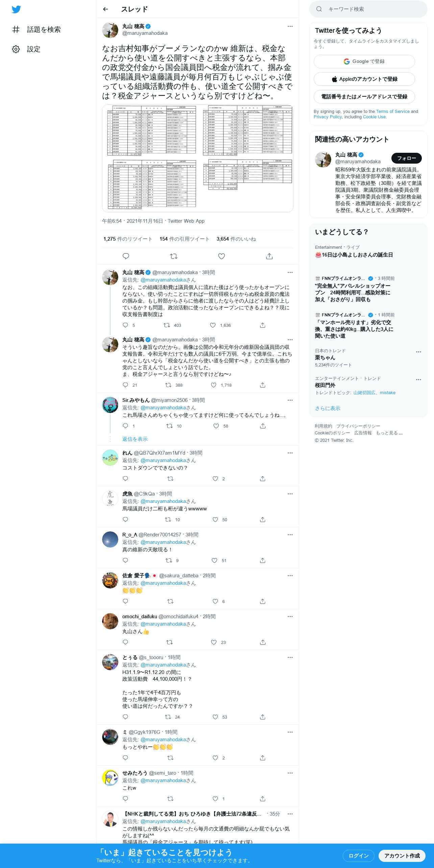Viewport: 434px width, 868px height.
Task: Like the main tweet with the heart icon
Action: tap(221, 256)
